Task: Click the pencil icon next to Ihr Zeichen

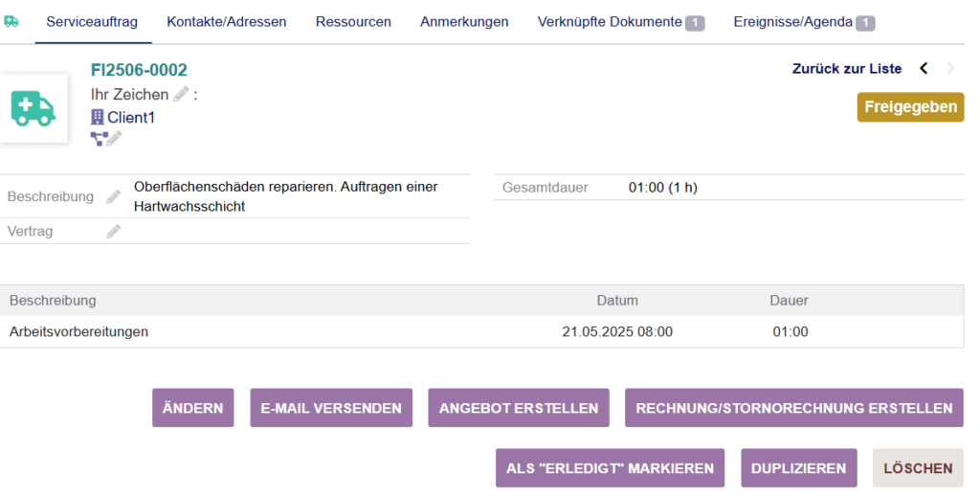Action: (x=181, y=94)
